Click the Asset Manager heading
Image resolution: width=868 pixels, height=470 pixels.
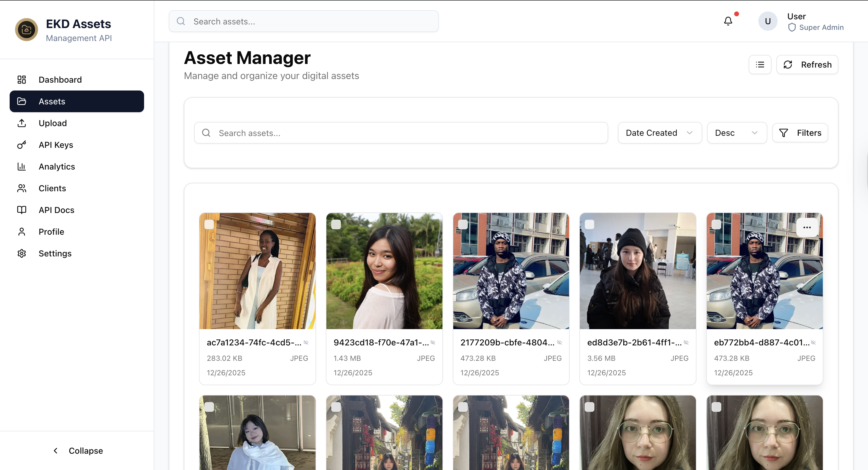pyautogui.click(x=247, y=58)
